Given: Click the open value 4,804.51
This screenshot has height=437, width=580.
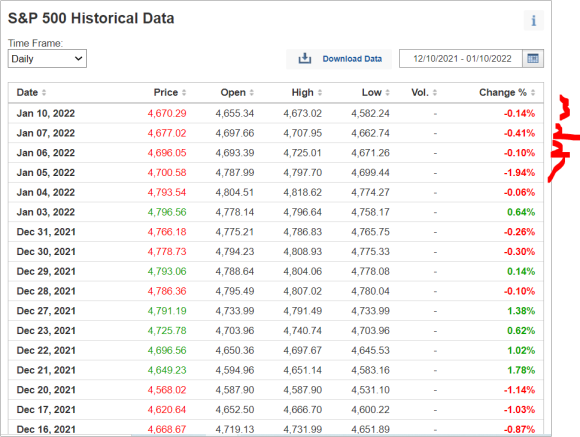Looking at the screenshot, I should click(x=235, y=192).
